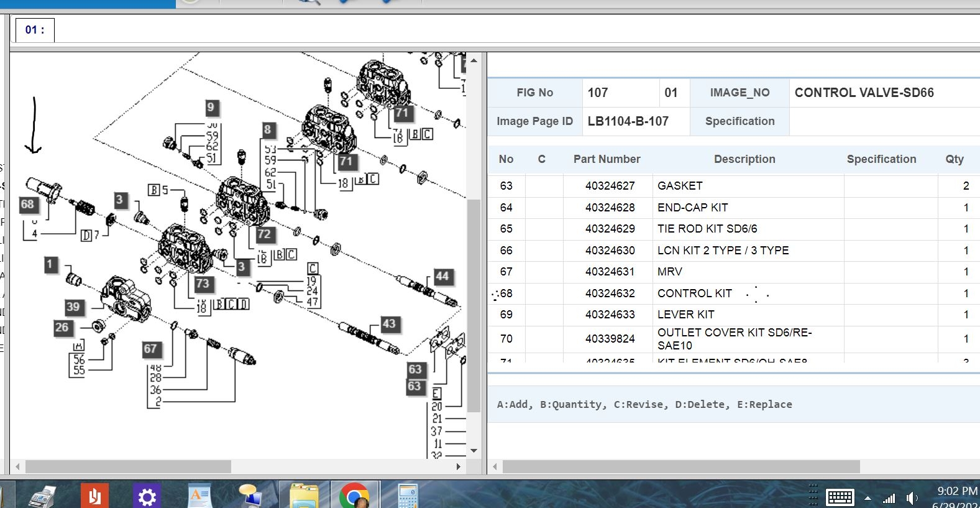The width and height of the screenshot is (980, 508).
Task: Click the Description column header
Action: coord(744,159)
